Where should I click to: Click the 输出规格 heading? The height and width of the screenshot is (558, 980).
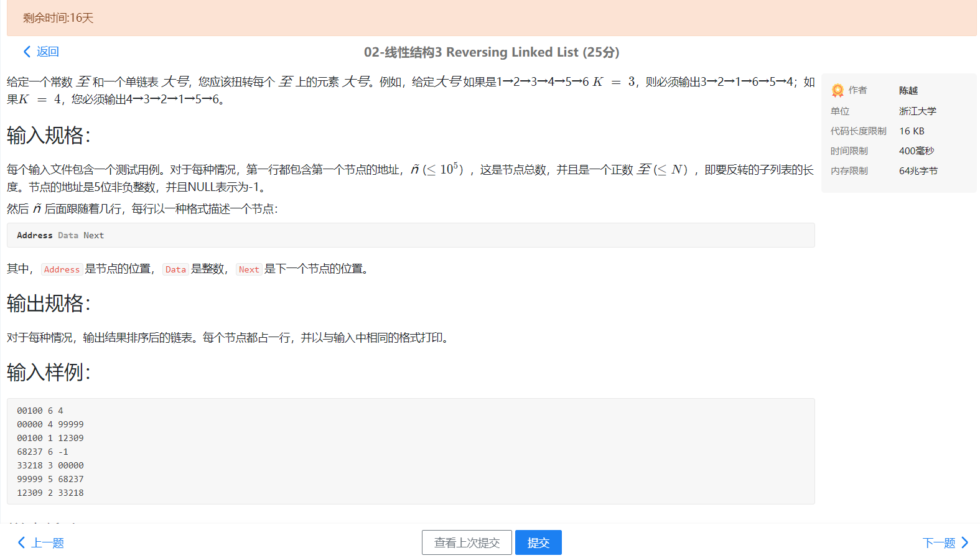(49, 303)
